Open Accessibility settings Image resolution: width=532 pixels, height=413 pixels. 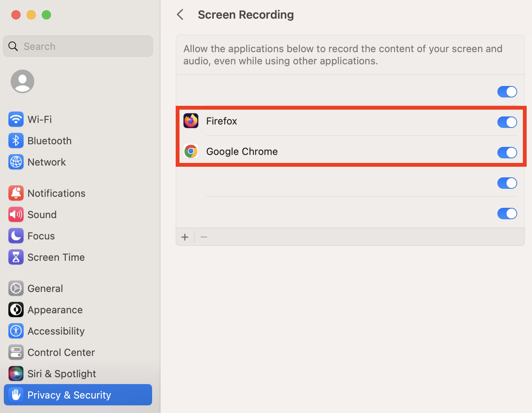coord(78,331)
